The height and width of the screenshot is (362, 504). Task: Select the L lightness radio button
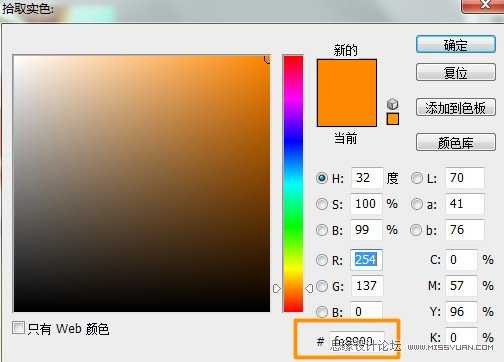[417, 178]
